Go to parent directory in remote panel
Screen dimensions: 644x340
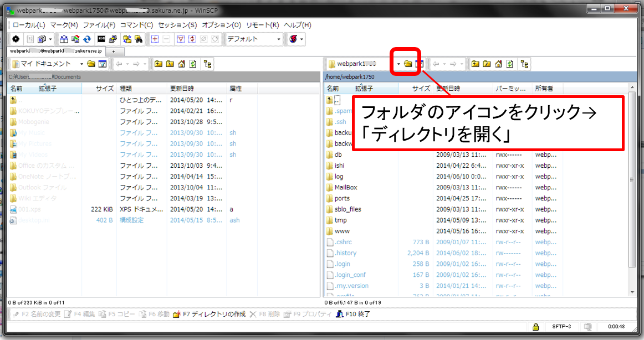tap(475, 64)
